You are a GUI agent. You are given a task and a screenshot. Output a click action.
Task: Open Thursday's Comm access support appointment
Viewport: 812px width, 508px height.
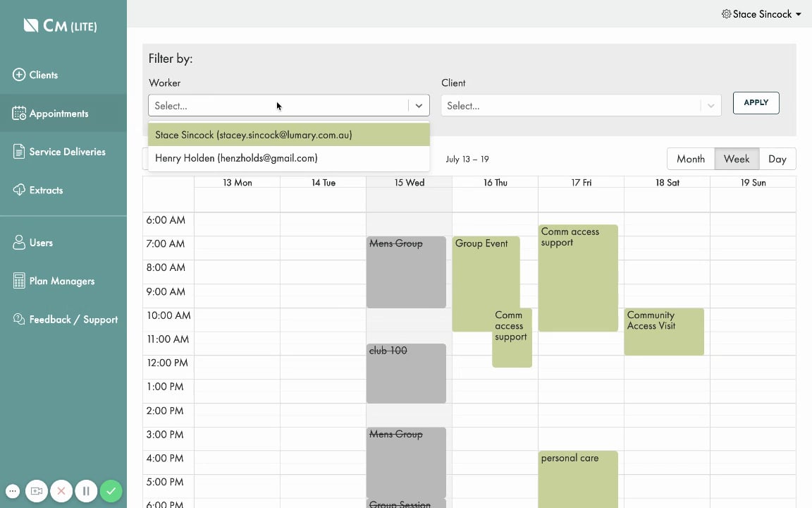(512, 338)
